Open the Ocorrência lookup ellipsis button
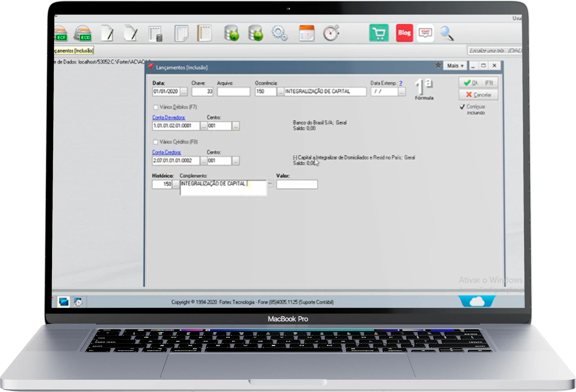Image resolution: width=576 pixels, height=392 pixels. [280, 92]
